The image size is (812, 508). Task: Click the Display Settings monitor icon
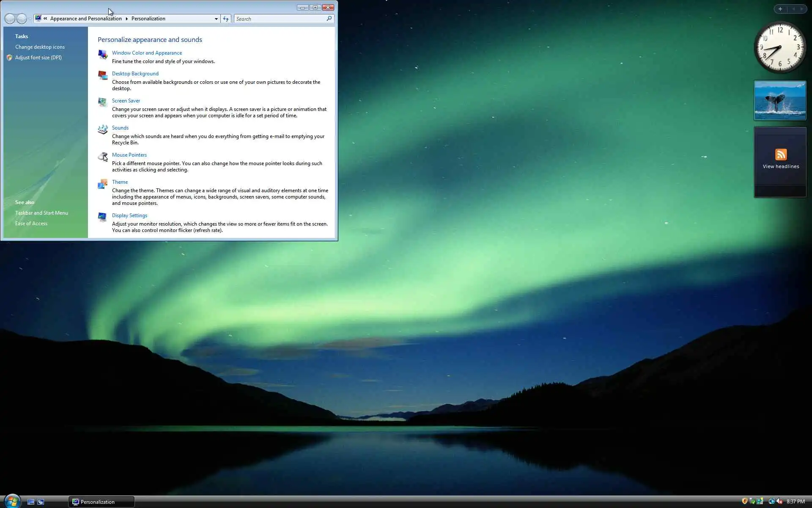[102, 217]
